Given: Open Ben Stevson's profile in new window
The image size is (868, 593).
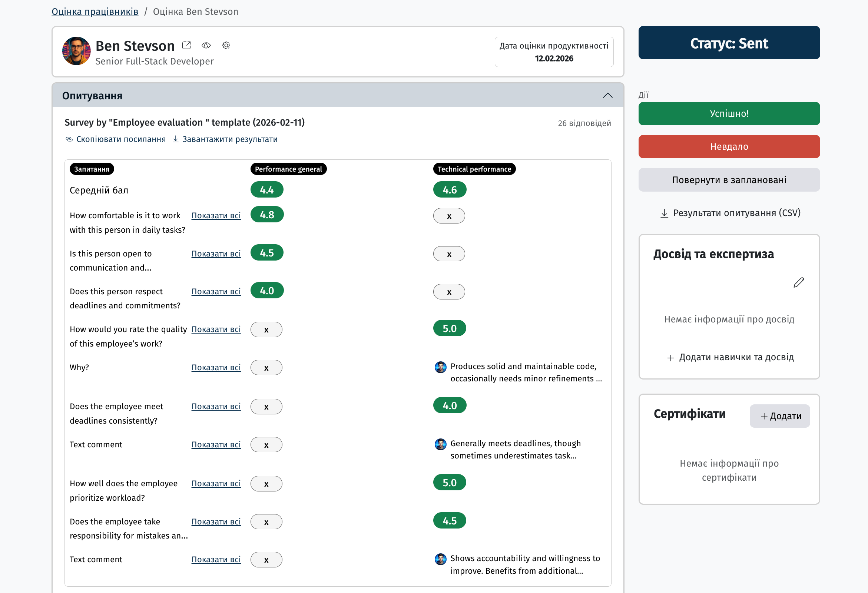Looking at the screenshot, I should (x=186, y=46).
